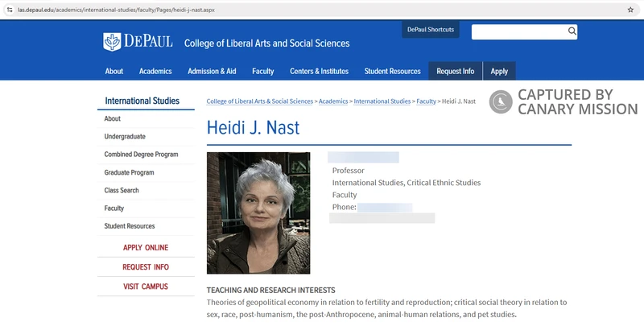This screenshot has width=644, height=326.
Task: Click the search magnifier icon
Action: coord(572,31)
